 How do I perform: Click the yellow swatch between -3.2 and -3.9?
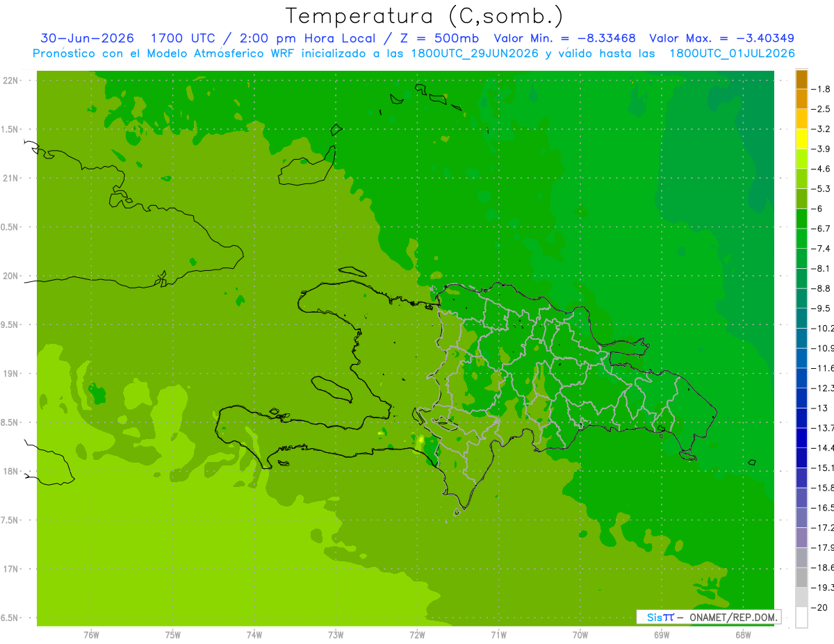[801, 139]
